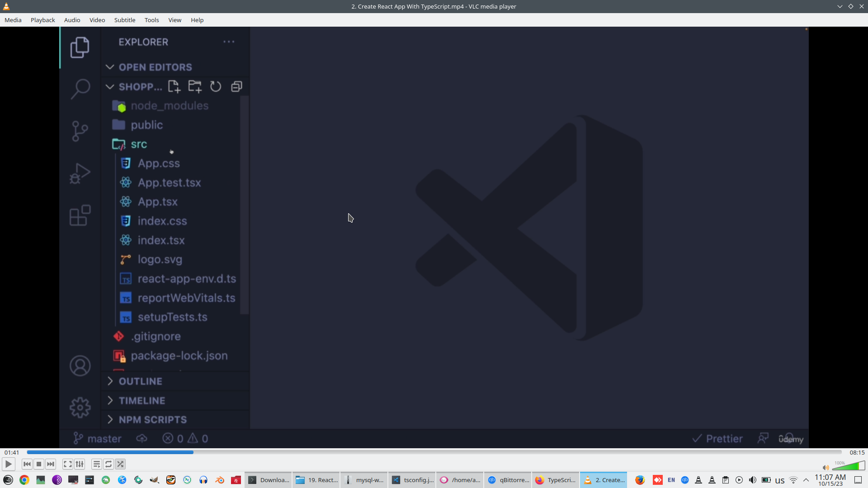The height and width of the screenshot is (488, 868).
Task: Expand hidden system tray icons arrow
Action: coord(806,480)
